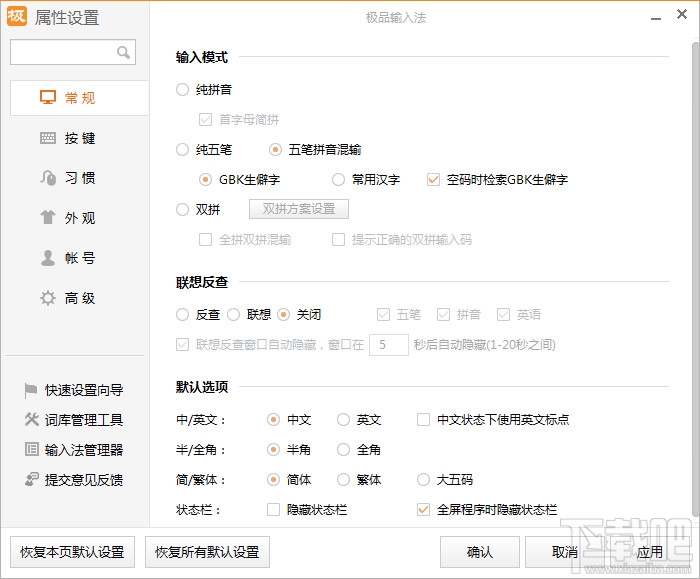700x579 pixels.
Task: Close the 属性设置 window
Action: point(682,15)
